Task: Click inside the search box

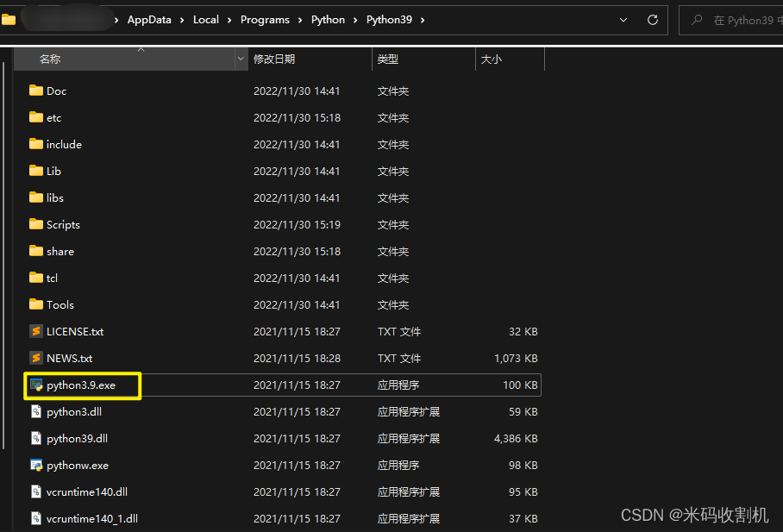Action: (x=742, y=20)
